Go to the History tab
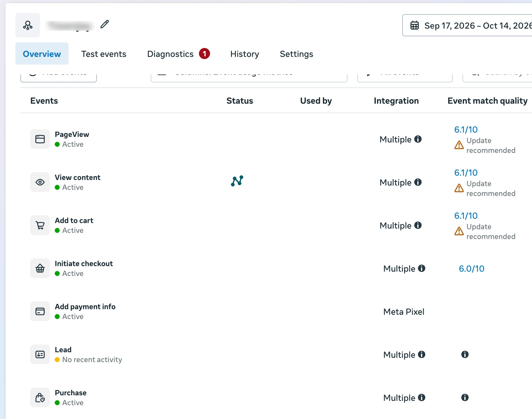Viewport: 532px width, 419px height. (244, 54)
